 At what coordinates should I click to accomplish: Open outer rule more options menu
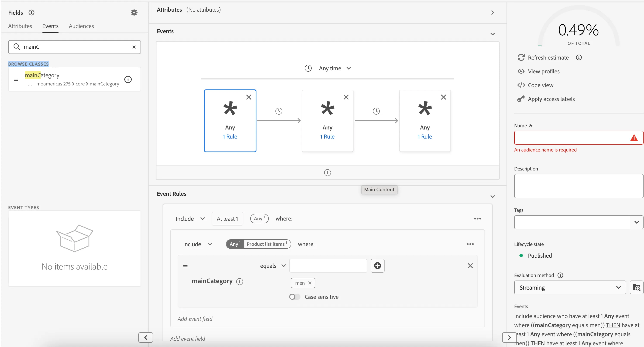tap(477, 219)
